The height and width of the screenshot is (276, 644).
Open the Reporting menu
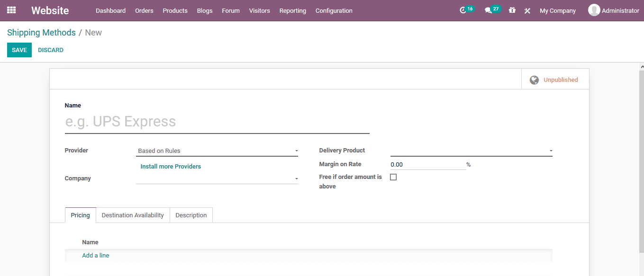[292, 10]
